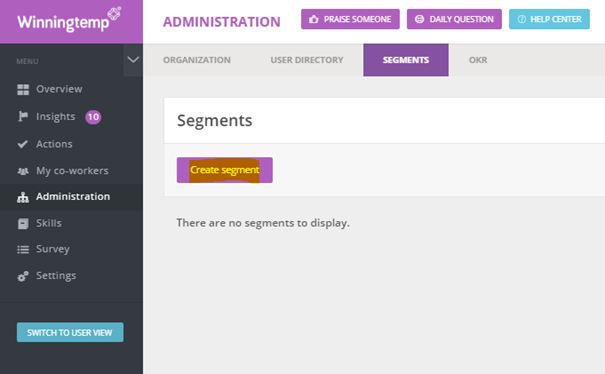605x374 pixels.
Task: Collapse the menu with the chevron arrow
Action: [133, 60]
